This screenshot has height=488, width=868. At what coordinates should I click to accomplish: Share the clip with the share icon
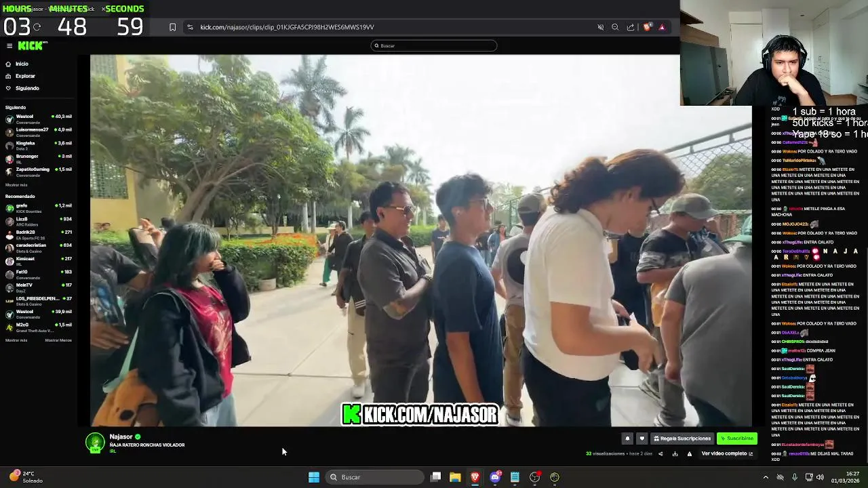(660, 453)
